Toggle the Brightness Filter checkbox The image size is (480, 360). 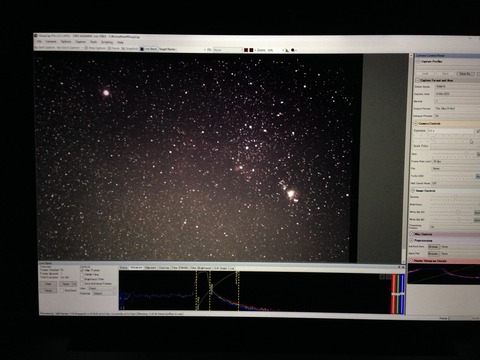pos(82,279)
